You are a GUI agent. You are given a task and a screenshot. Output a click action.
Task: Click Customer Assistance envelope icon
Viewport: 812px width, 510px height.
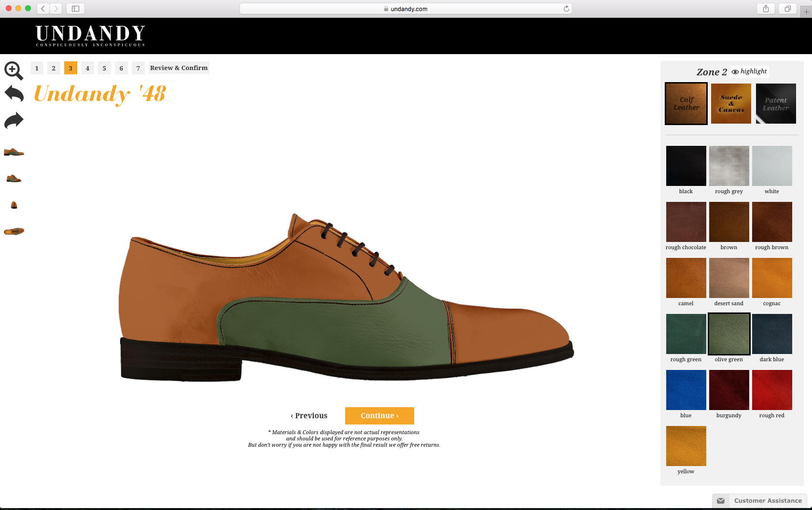(720, 501)
